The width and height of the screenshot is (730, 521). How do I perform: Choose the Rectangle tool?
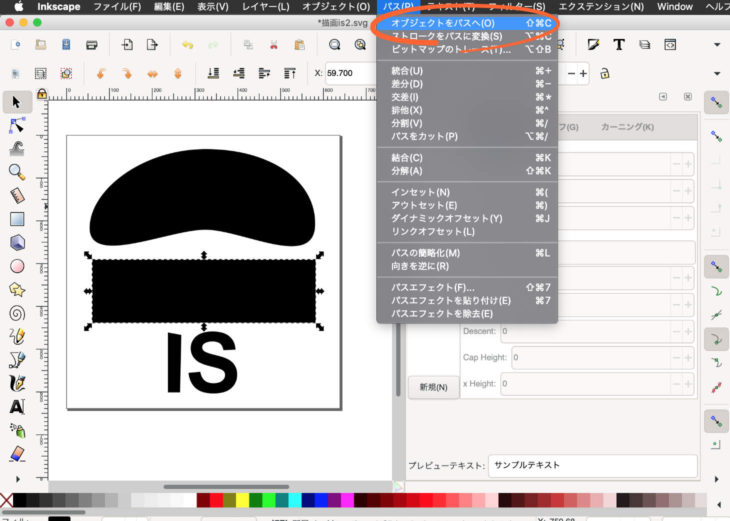pos(17,219)
